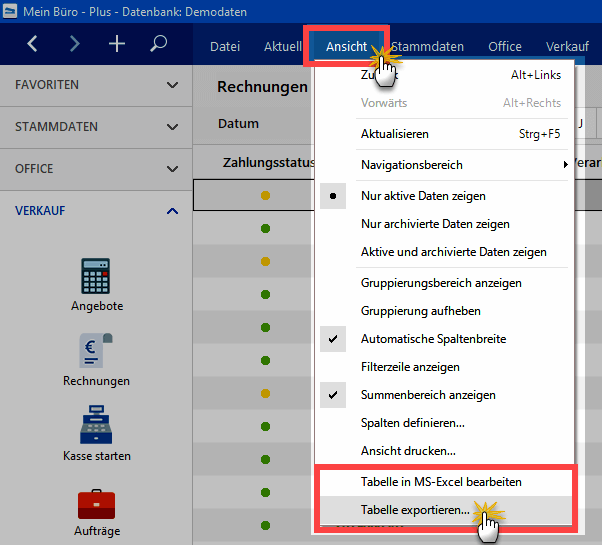Choose Tabelle exportieren...
This screenshot has height=545, width=602.
click(x=444, y=510)
